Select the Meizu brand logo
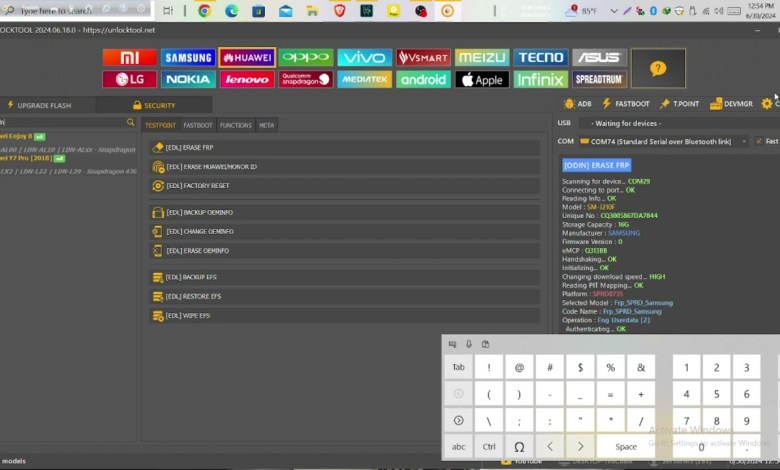This screenshot has width=780, height=470. [482, 58]
